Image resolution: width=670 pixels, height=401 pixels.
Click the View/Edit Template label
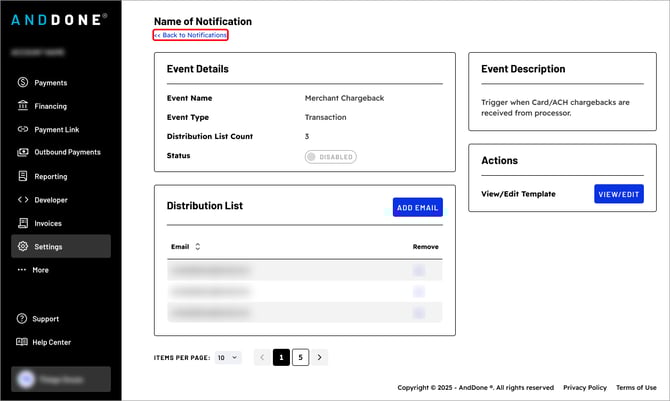tap(518, 194)
